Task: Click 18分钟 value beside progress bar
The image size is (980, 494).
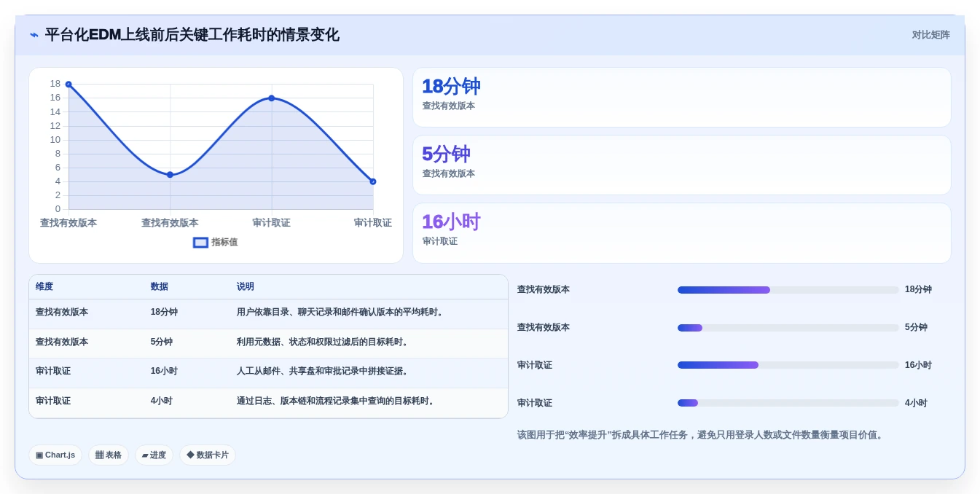Action: (x=918, y=290)
